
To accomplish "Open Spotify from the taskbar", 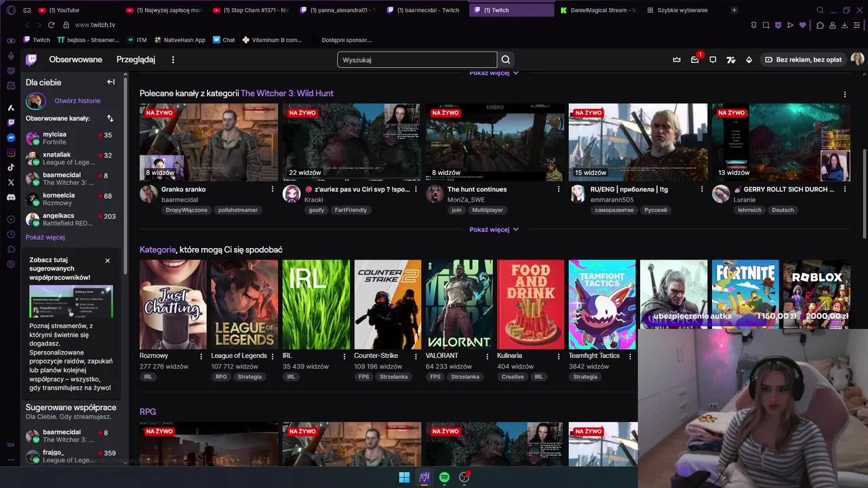I will [444, 477].
